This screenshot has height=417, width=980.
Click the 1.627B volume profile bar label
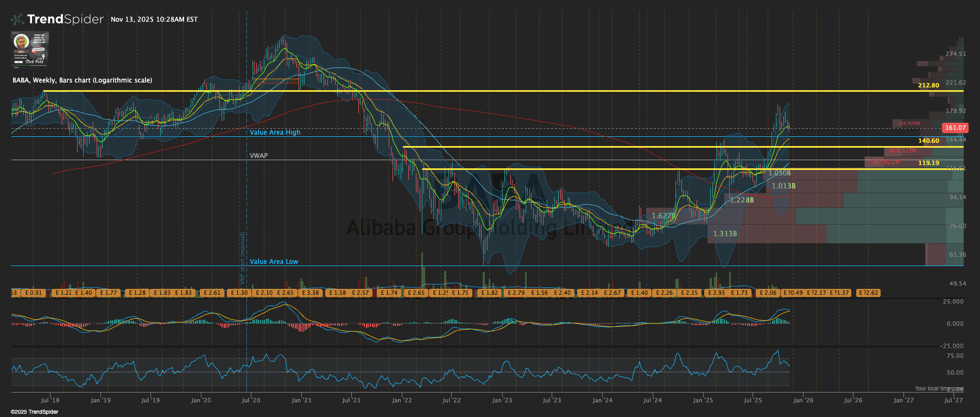tap(663, 216)
